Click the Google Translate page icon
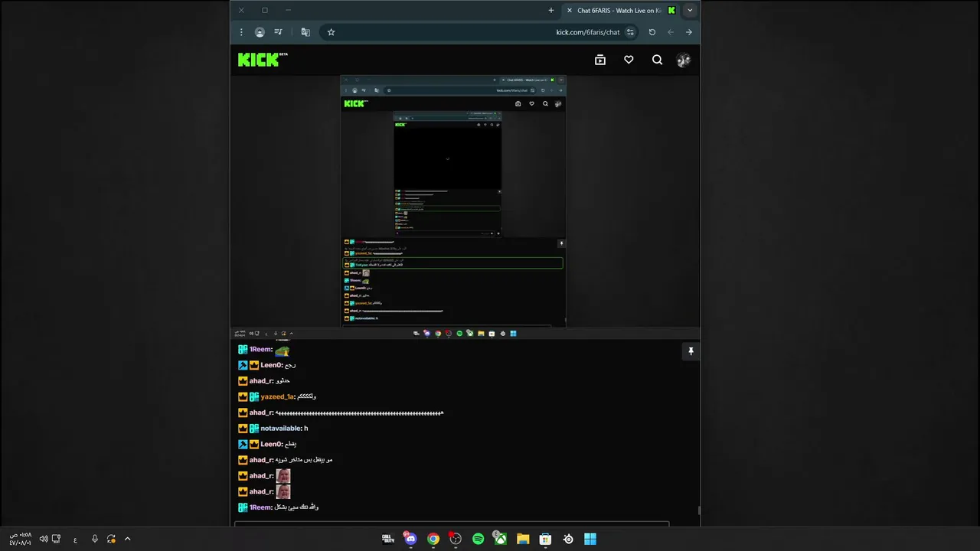 (x=305, y=32)
